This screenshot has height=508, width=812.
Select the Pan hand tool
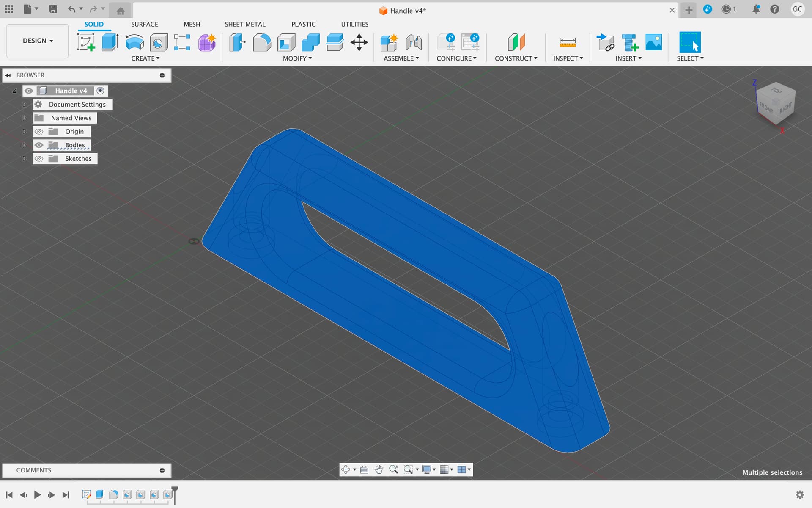click(x=379, y=469)
